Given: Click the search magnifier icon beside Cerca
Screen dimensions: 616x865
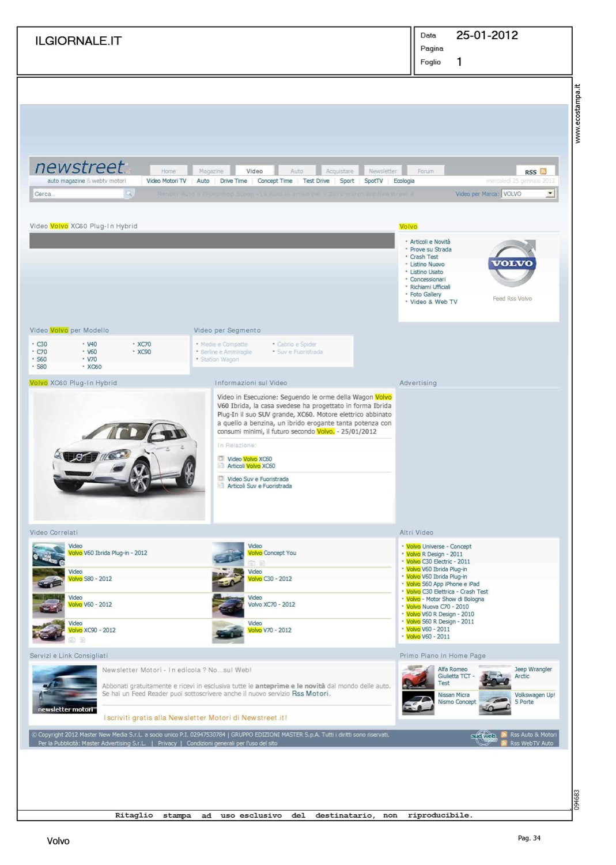Looking at the screenshot, I should point(130,194).
